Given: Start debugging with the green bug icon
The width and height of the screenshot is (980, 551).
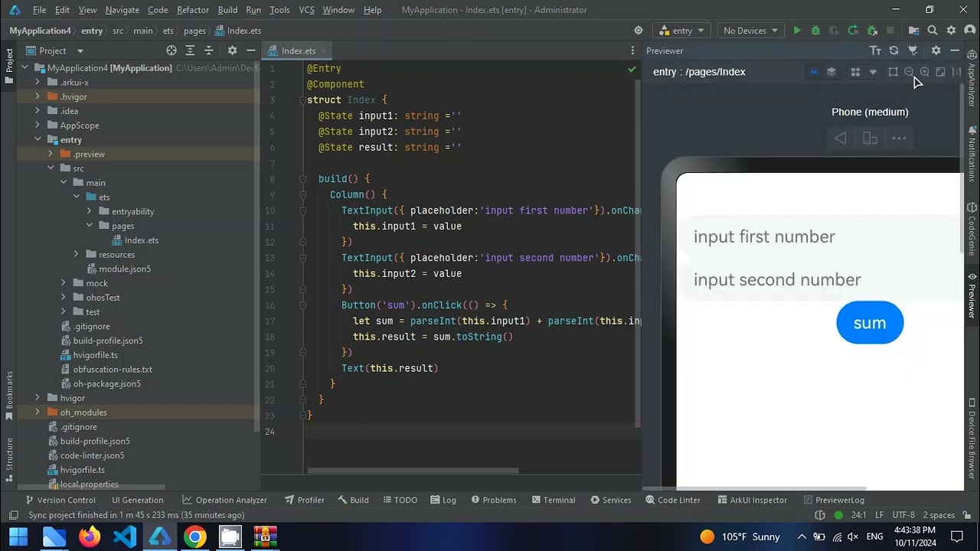Looking at the screenshot, I should tap(815, 31).
